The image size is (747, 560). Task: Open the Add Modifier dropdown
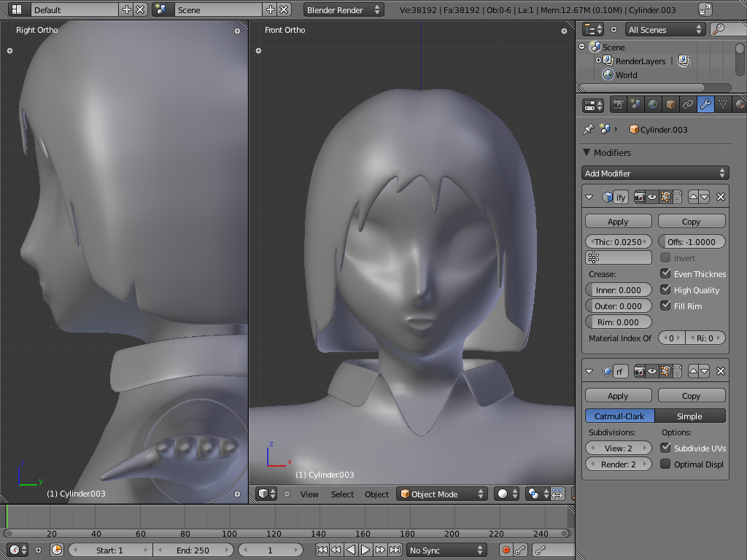[655, 173]
